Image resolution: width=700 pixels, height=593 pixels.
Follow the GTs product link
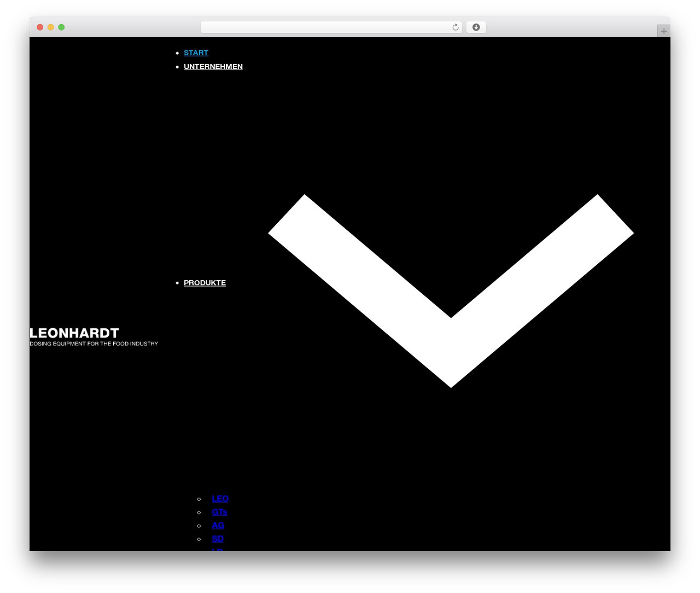coord(219,512)
